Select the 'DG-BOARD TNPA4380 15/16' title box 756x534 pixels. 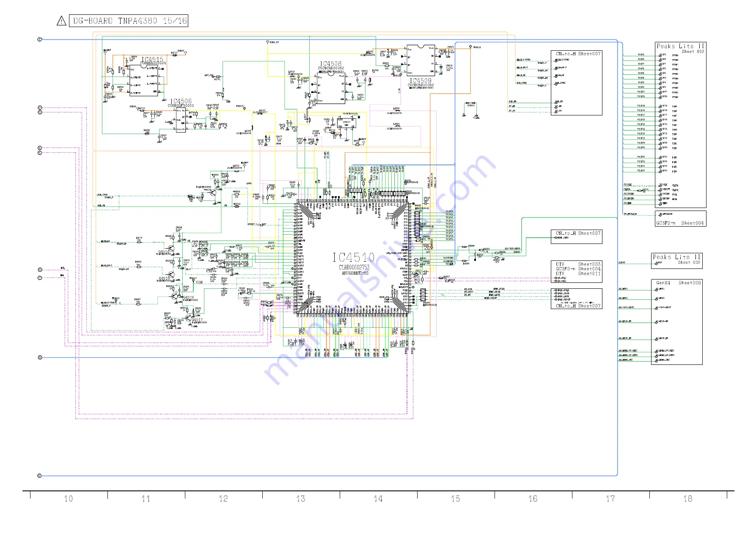(129, 21)
